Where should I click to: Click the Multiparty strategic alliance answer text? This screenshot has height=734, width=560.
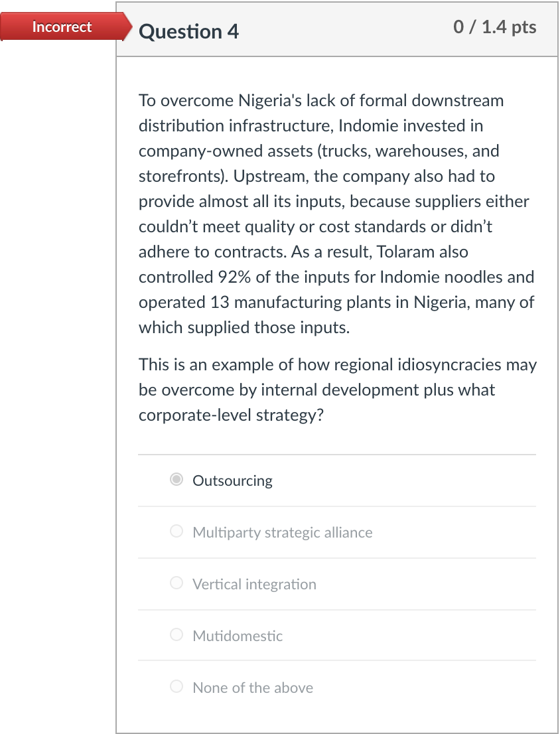(282, 532)
